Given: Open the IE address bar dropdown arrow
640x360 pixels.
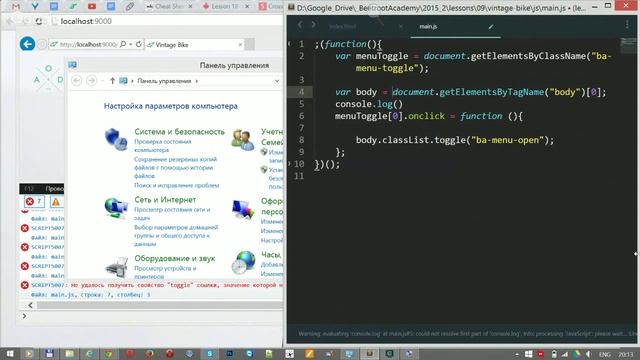Looking at the screenshot, I should click(x=131, y=44).
